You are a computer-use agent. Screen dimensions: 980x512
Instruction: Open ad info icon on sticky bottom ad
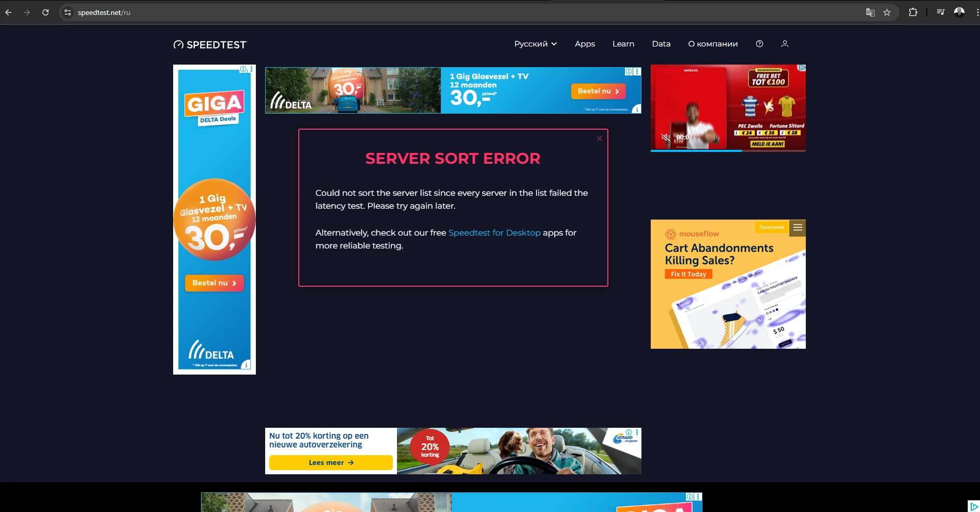pos(690,497)
